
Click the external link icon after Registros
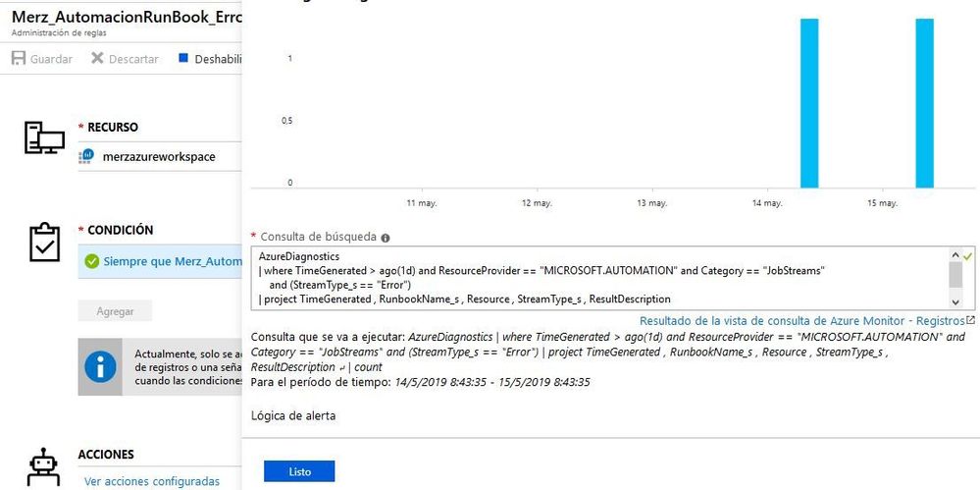(x=970, y=320)
